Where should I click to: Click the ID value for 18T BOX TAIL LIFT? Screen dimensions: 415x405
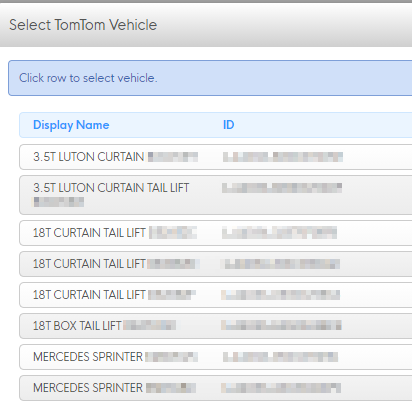coord(281,325)
